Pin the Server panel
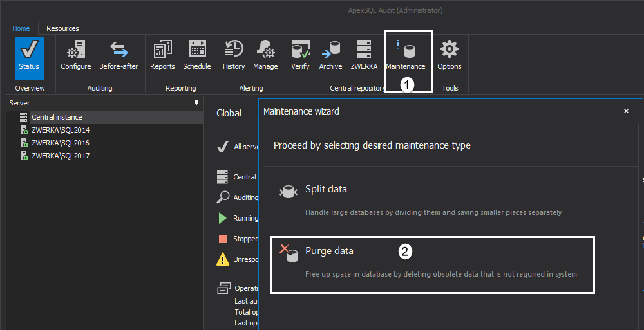 click(196, 103)
